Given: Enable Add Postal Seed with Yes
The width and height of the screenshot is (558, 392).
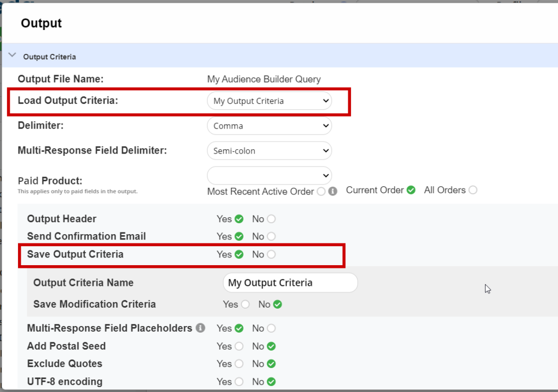Looking at the screenshot, I should [x=239, y=346].
